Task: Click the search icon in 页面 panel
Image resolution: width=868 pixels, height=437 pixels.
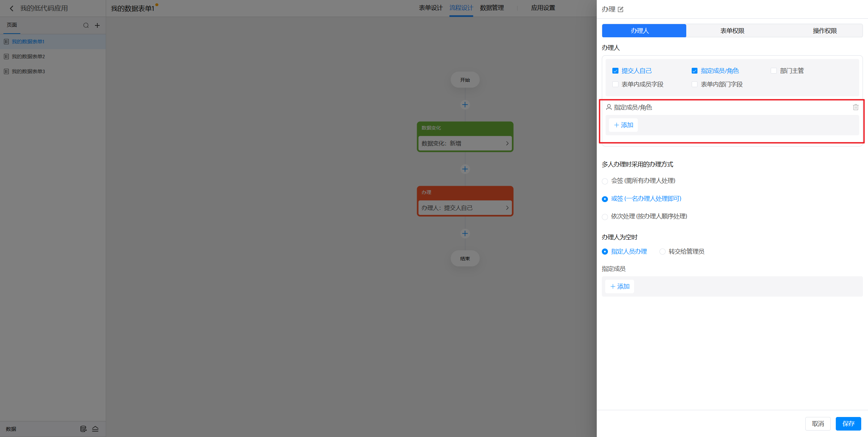Action: pyautogui.click(x=86, y=25)
